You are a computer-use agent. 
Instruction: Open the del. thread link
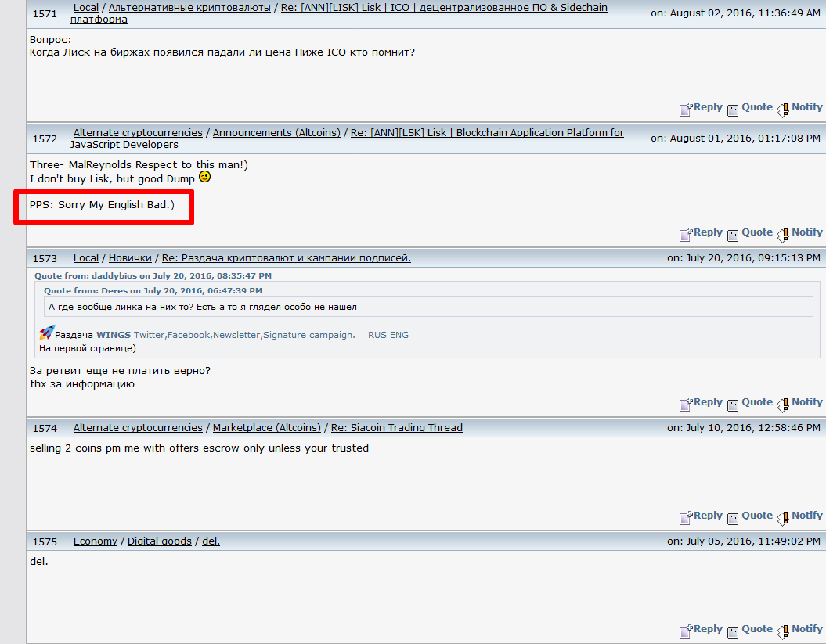[x=211, y=541]
